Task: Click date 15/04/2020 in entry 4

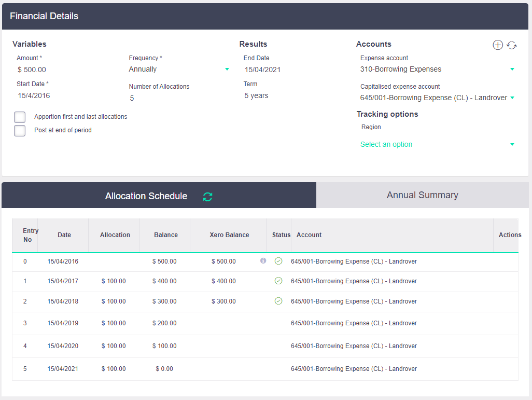Action: (63, 346)
